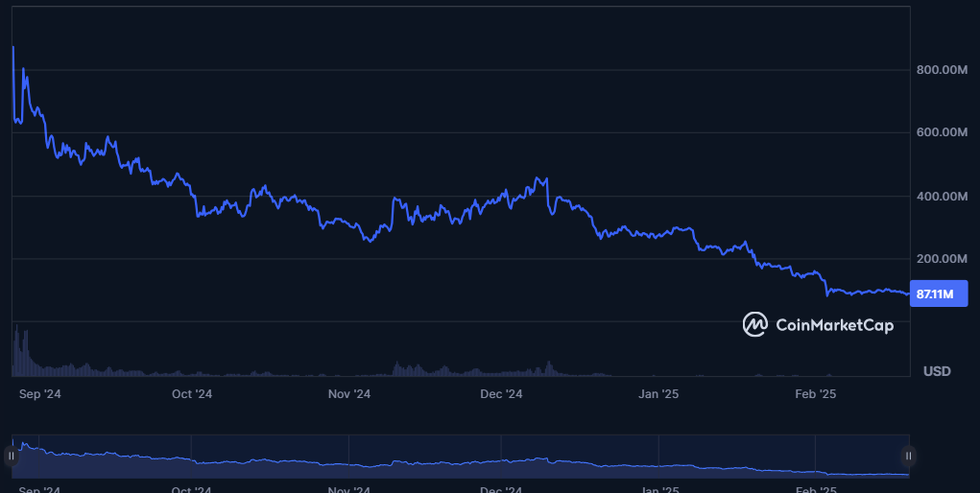
Task: Click the USD currency label
Action: pyautogui.click(x=937, y=371)
